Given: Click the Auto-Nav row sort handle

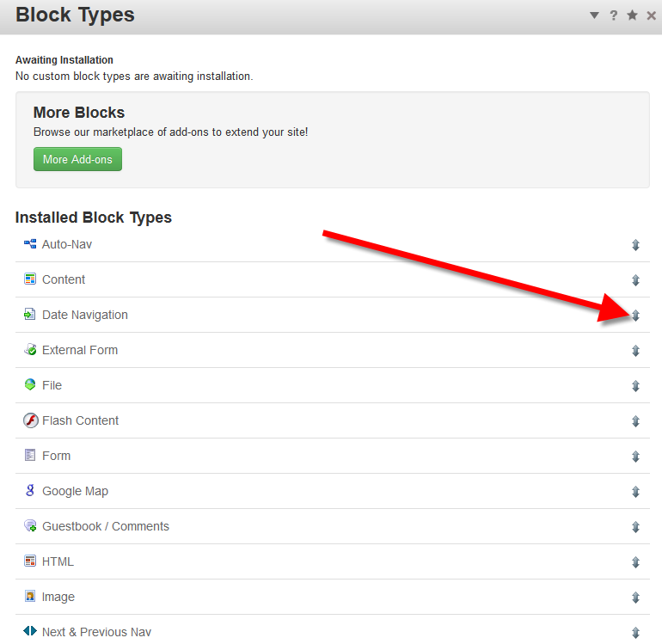Looking at the screenshot, I should [635, 245].
